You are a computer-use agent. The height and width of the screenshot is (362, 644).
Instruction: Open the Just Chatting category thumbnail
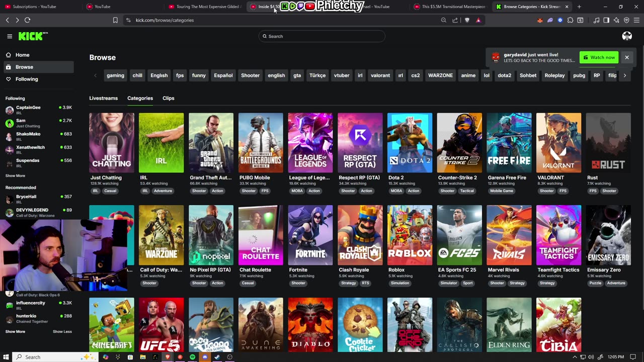pyautogui.click(x=112, y=143)
